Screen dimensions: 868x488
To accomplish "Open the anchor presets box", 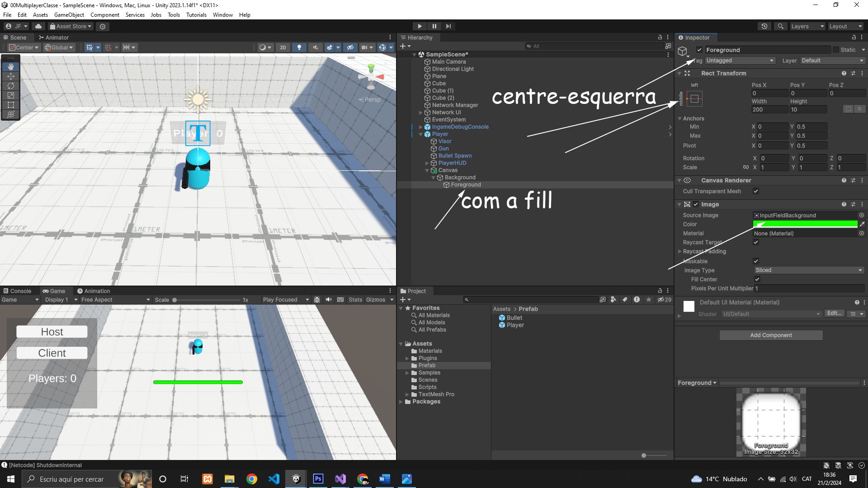I will click(694, 99).
